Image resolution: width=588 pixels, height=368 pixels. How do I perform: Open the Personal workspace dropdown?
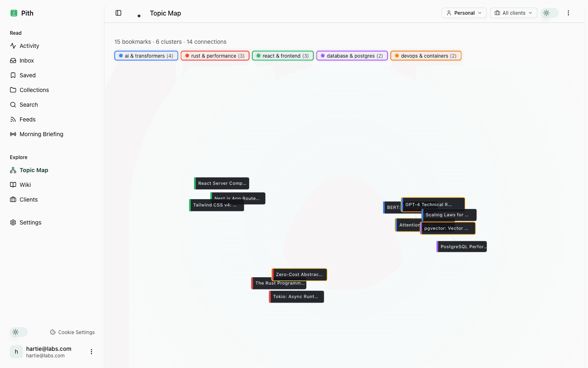point(464,13)
